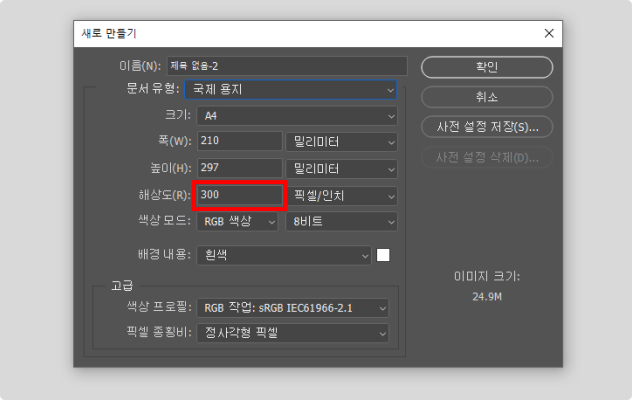632x400 pixels.
Task: Click the 취소 button
Action: coord(487,97)
